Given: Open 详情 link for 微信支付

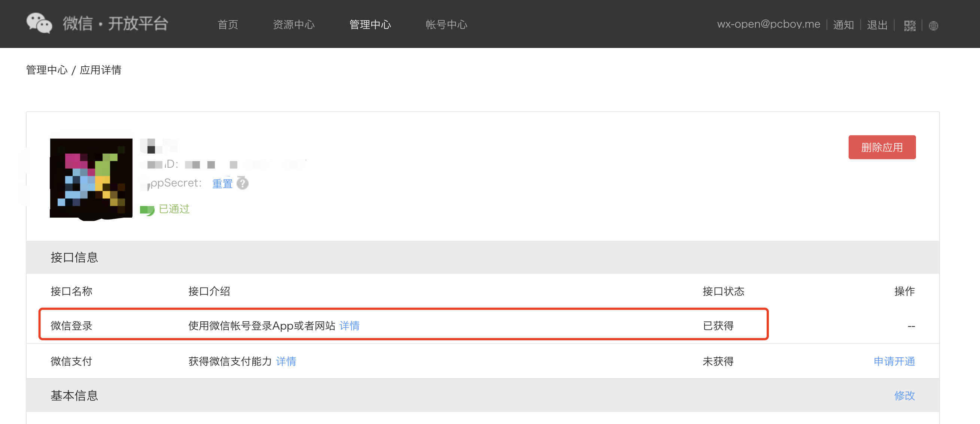Looking at the screenshot, I should 286,361.
